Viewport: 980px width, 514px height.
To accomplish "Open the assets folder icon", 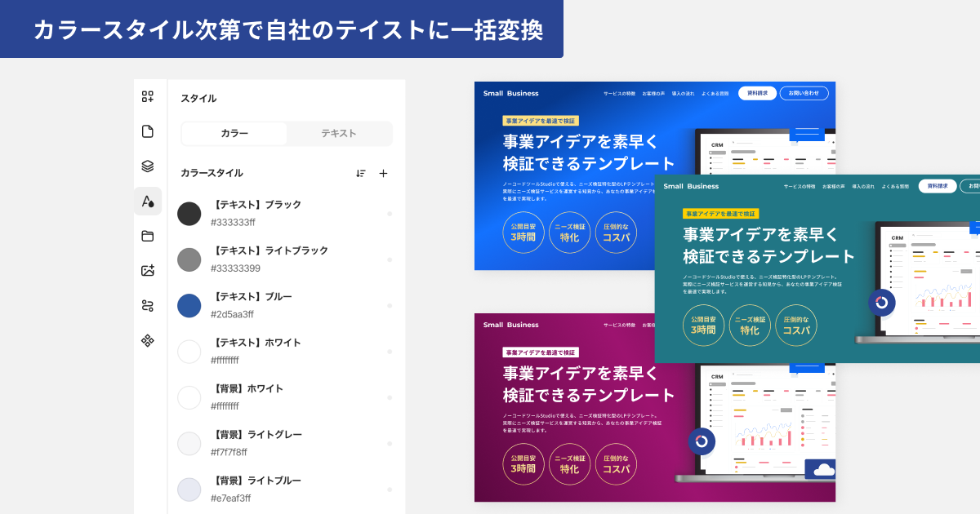I will 149,237.
